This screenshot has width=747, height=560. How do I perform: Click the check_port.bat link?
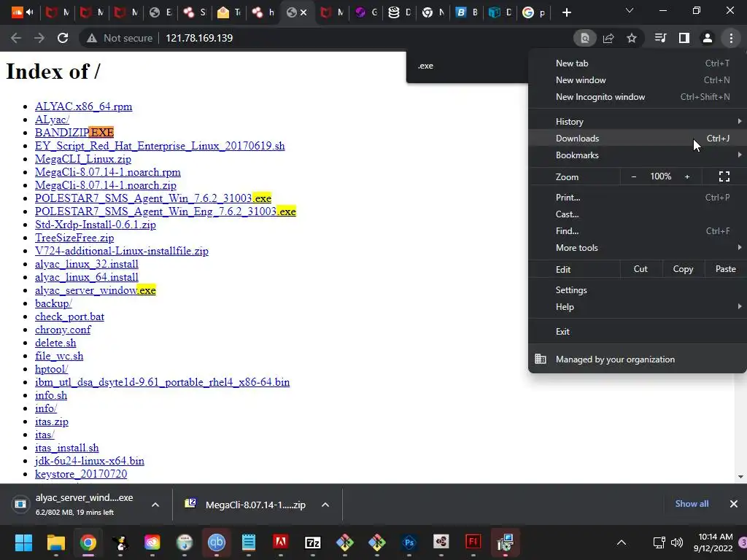coord(69,316)
